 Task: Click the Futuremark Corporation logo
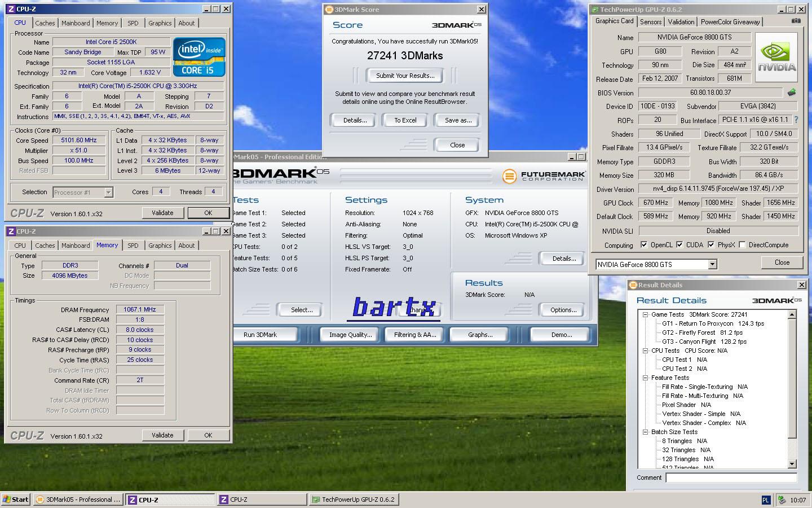[544, 176]
